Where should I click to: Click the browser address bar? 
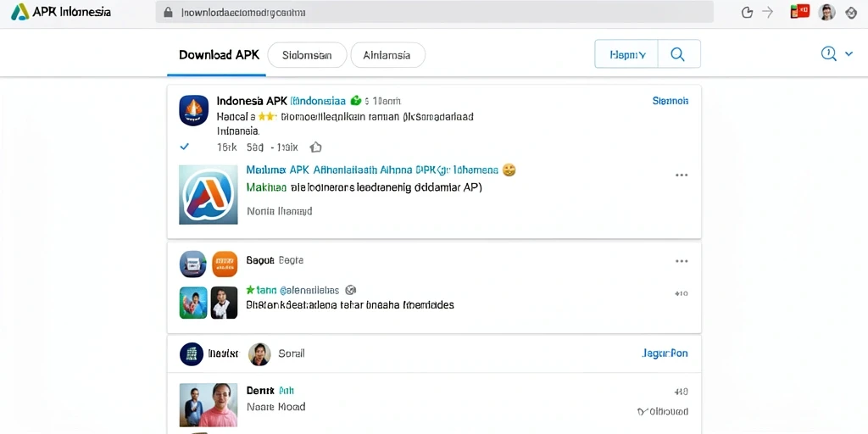(434, 12)
